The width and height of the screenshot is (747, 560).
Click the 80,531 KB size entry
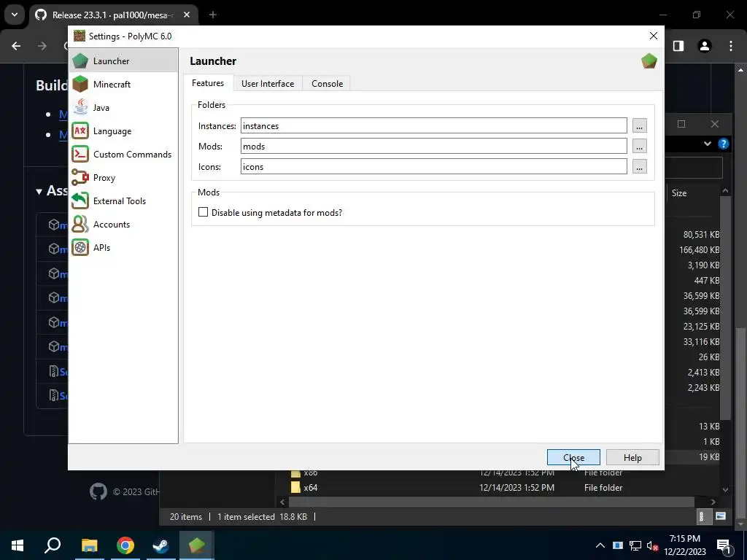701,234
